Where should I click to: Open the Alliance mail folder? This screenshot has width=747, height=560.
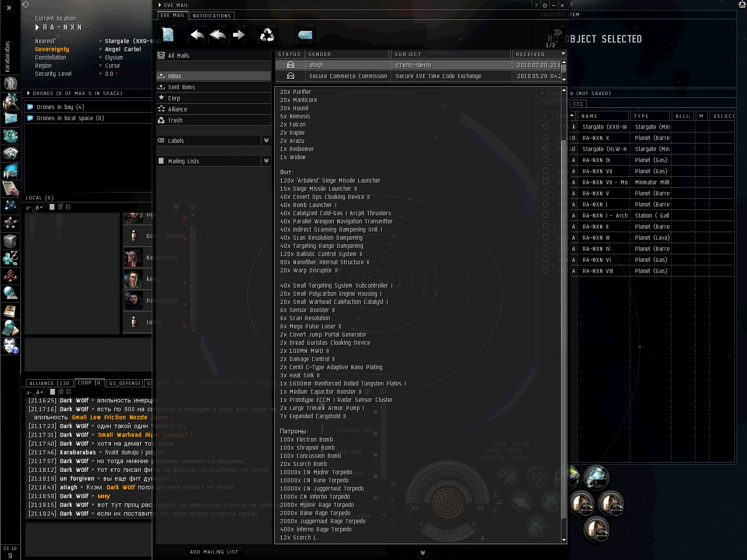(x=214, y=109)
